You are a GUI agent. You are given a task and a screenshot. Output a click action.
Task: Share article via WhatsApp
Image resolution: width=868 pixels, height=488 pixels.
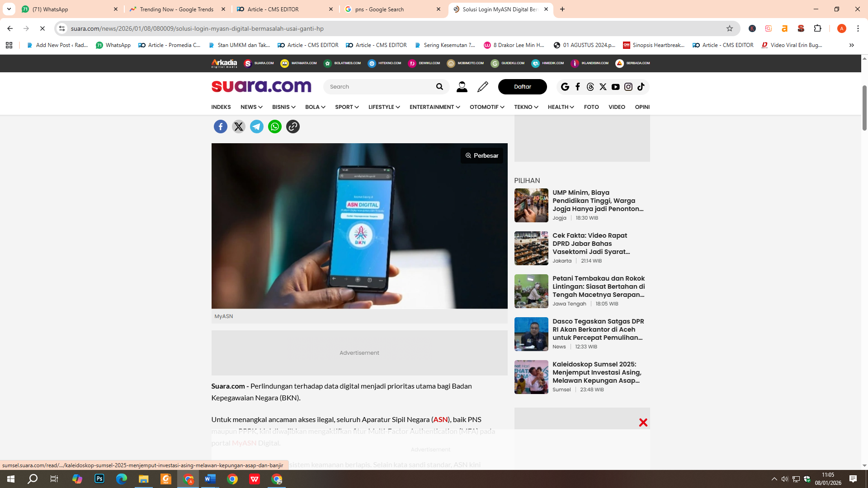pos(275,127)
